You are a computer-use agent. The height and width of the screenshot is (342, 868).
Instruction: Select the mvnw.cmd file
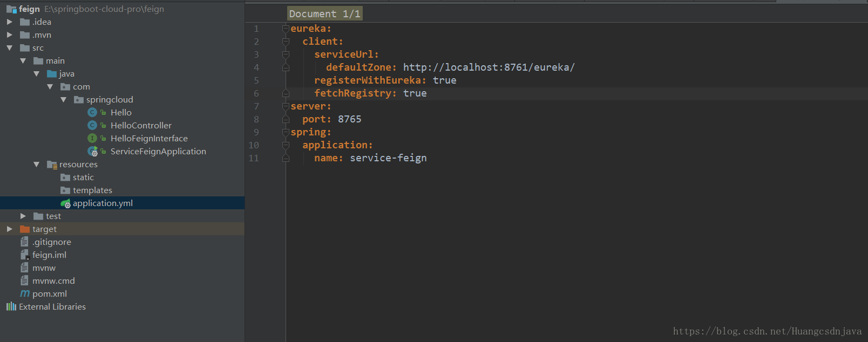(x=53, y=281)
